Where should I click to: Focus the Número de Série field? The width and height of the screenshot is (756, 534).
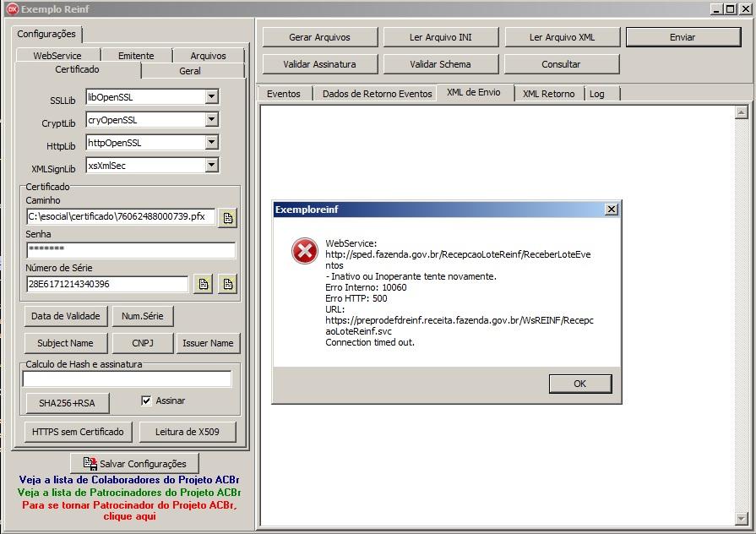(x=107, y=284)
